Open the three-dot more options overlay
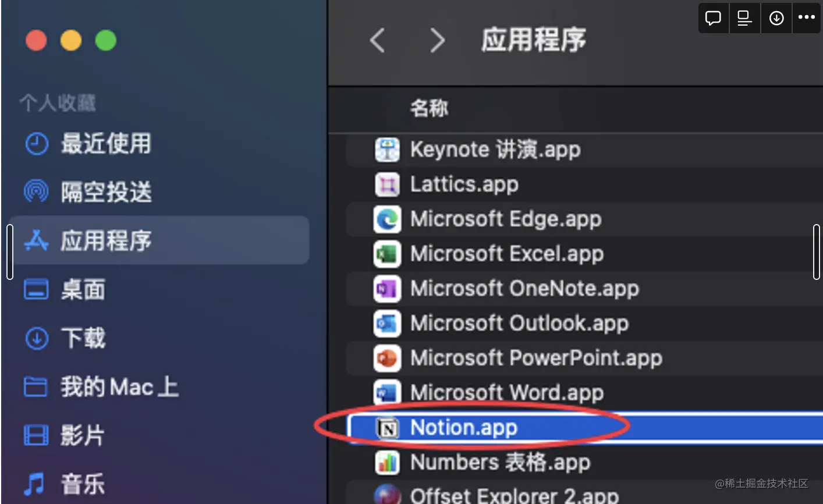Image resolution: width=823 pixels, height=504 pixels. click(x=807, y=17)
